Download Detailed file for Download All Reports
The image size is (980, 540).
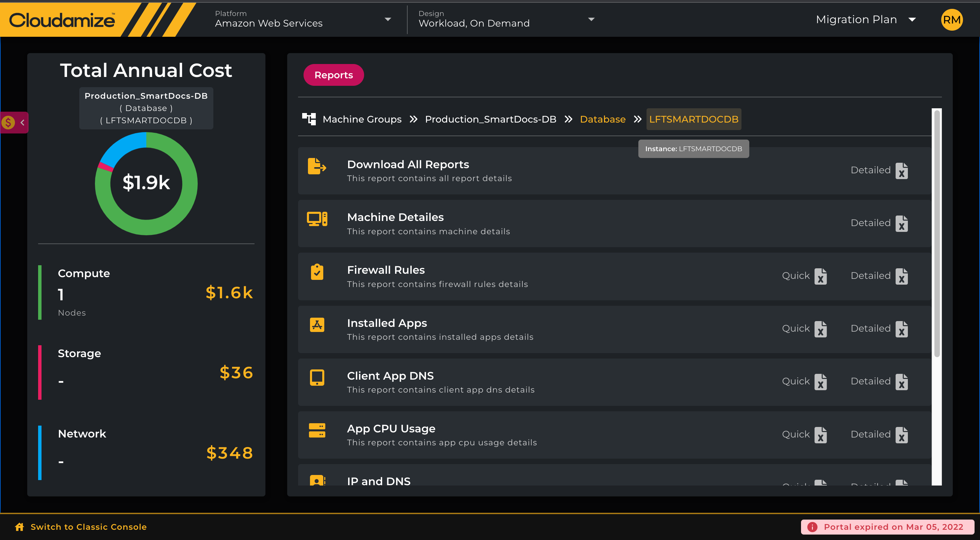pos(901,171)
